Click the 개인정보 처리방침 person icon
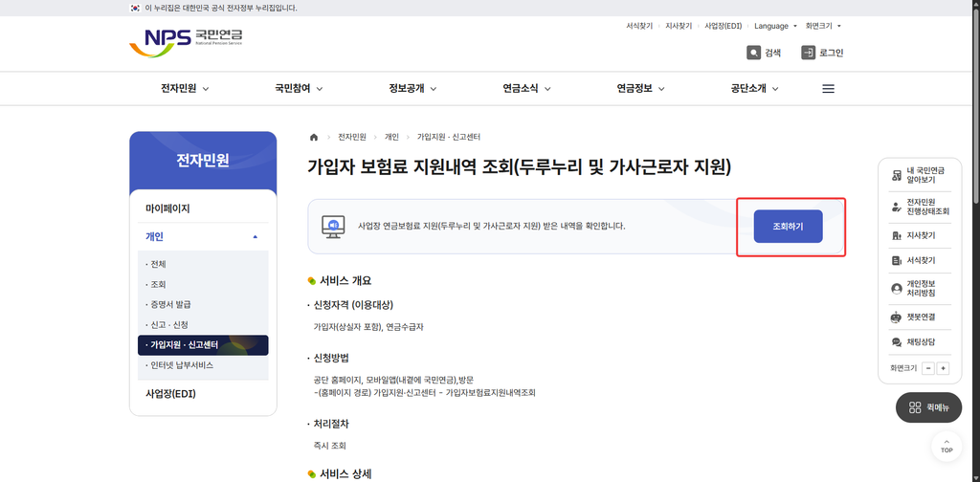 point(897,289)
